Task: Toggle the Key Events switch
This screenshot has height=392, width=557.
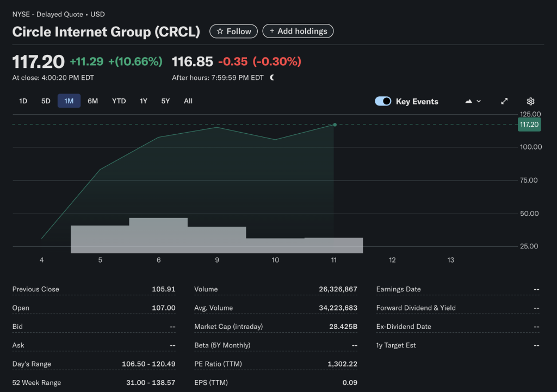Action: tap(383, 101)
